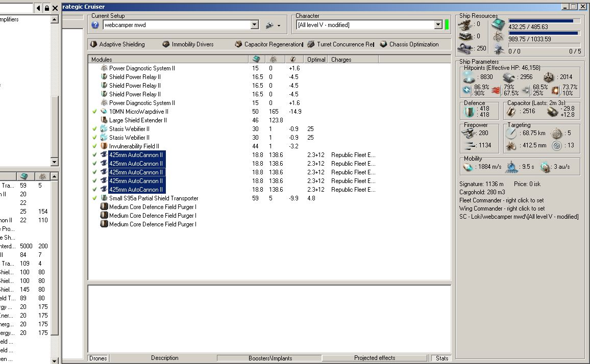Open the Current Setup dropdown arrow
Image resolution: width=590 pixels, height=364 pixels.
click(x=255, y=25)
